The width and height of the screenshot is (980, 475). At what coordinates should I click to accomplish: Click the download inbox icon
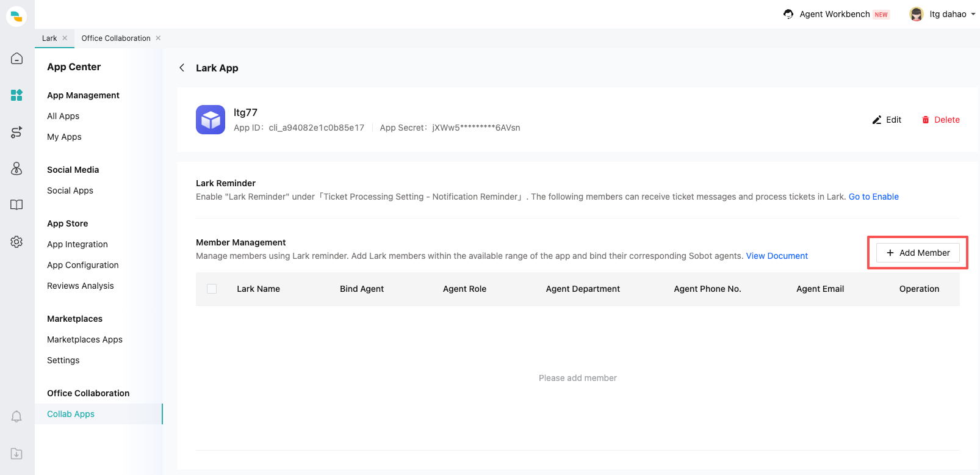pos(16,454)
